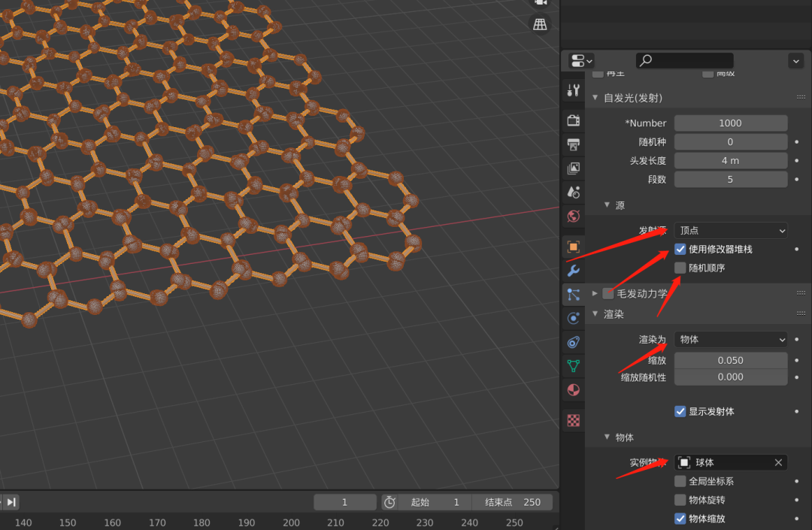Image resolution: width=812 pixels, height=530 pixels.
Task: Click the 缩放随机性 slider showing 0.000
Action: pos(731,377)
